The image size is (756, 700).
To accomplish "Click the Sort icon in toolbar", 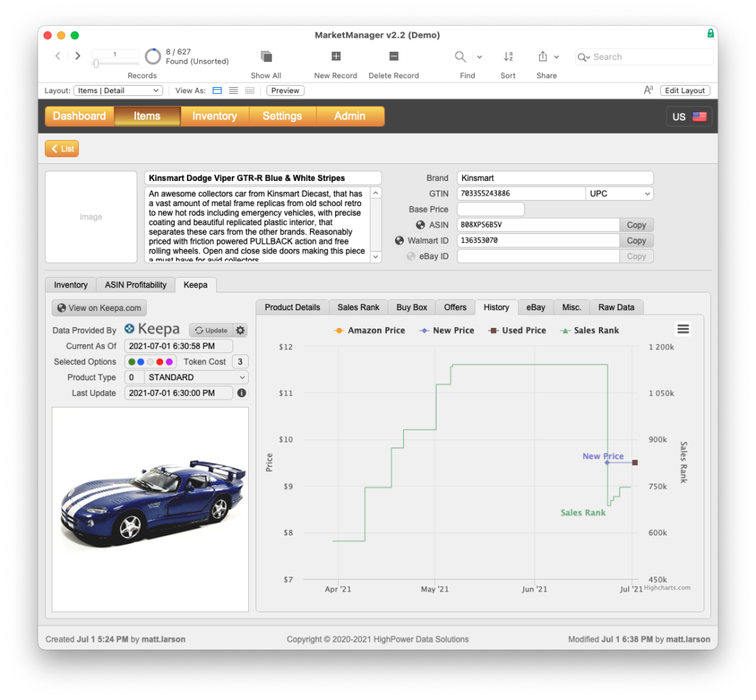I will tap(508, 57).
